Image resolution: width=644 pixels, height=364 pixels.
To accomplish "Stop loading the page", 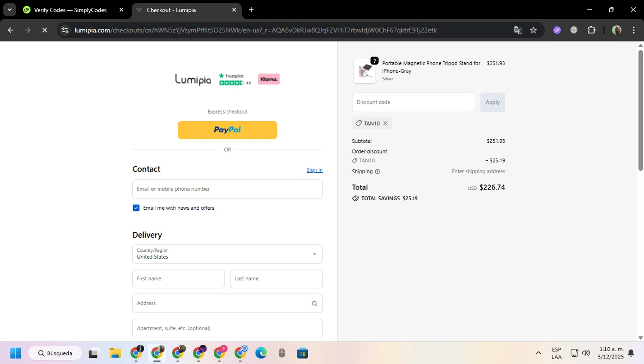I will point(44,30).
